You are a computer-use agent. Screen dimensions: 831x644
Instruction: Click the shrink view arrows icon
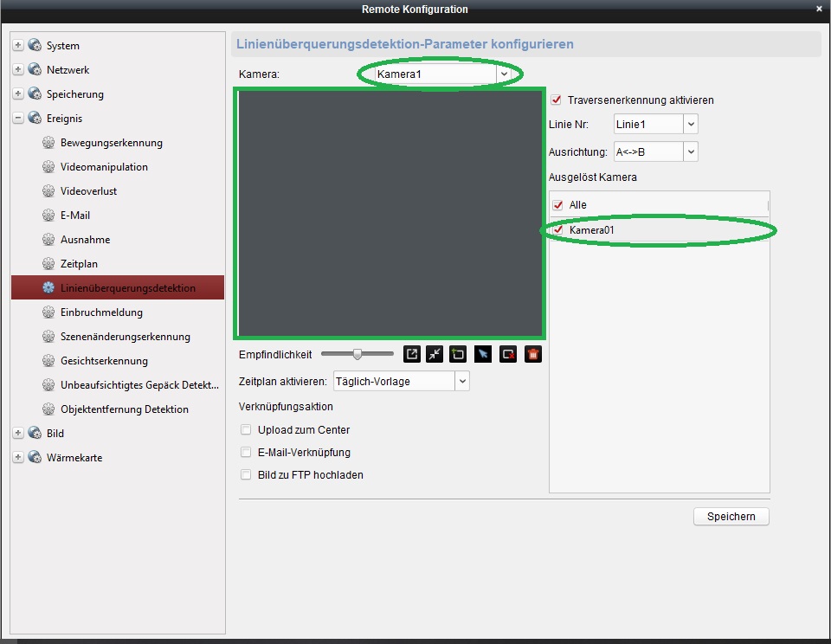click(435, 354)
